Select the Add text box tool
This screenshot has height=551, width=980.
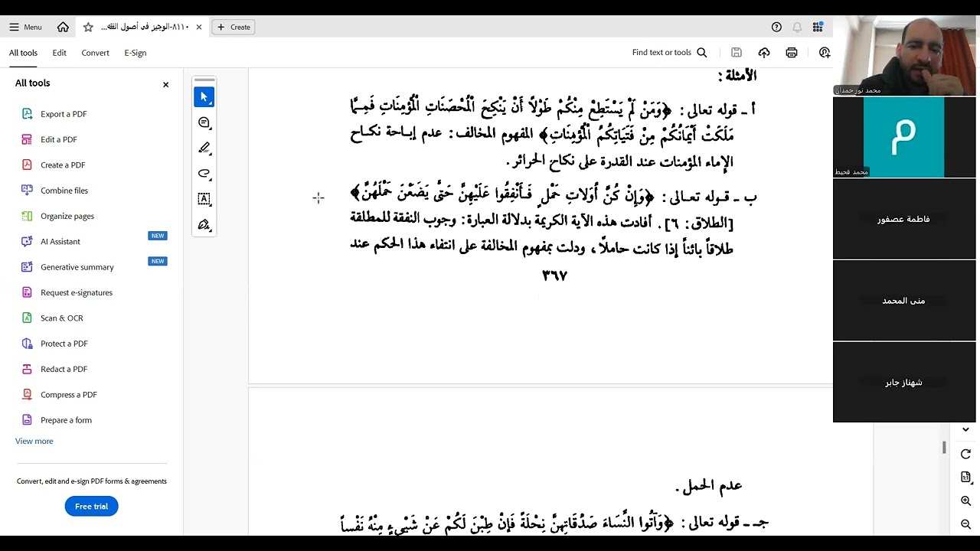tap(204, 199)
